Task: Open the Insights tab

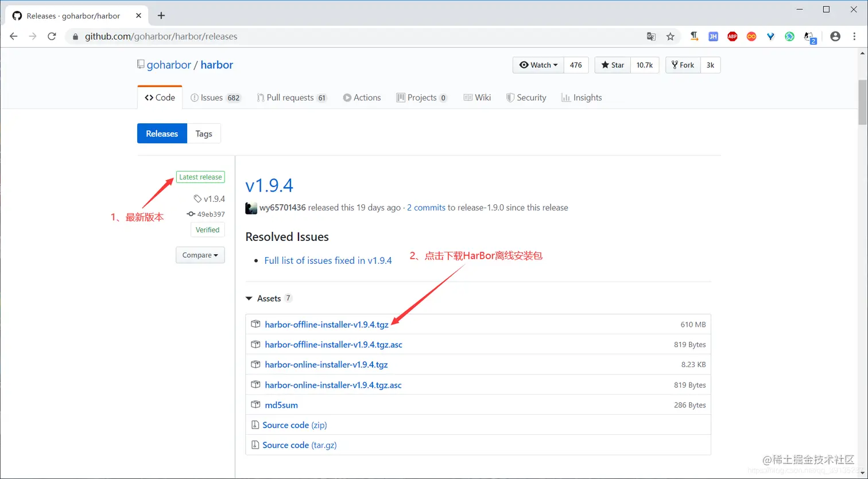Action: tap(582, 98)
